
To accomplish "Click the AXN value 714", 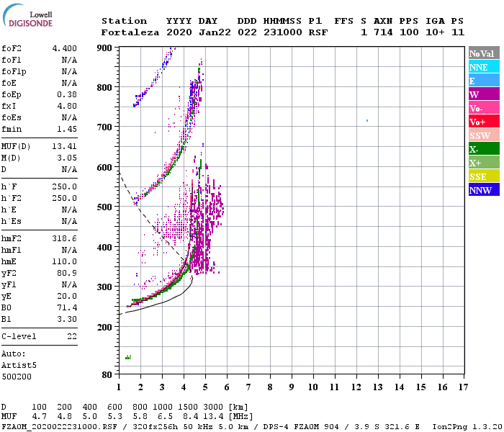I will tap(383, 32).
